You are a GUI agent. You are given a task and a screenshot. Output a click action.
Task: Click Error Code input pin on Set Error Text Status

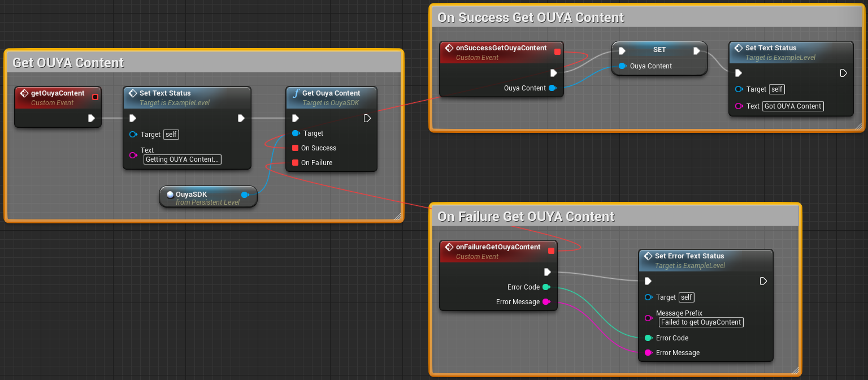[649, 338]
